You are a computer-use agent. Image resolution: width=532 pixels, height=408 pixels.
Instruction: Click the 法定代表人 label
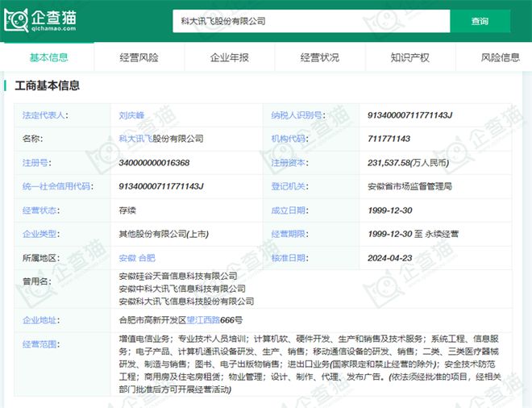tap(45, 115)
